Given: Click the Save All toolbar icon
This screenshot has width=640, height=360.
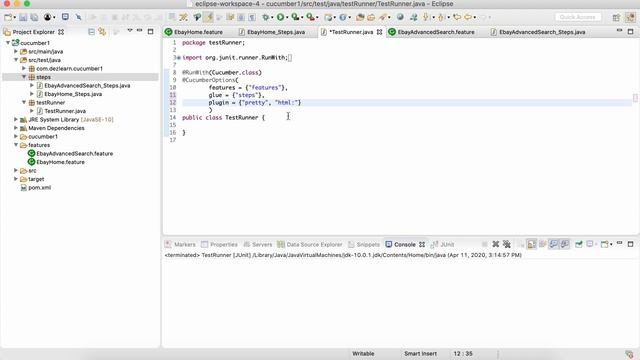Looking at the screenshot, I should point(34,17).
